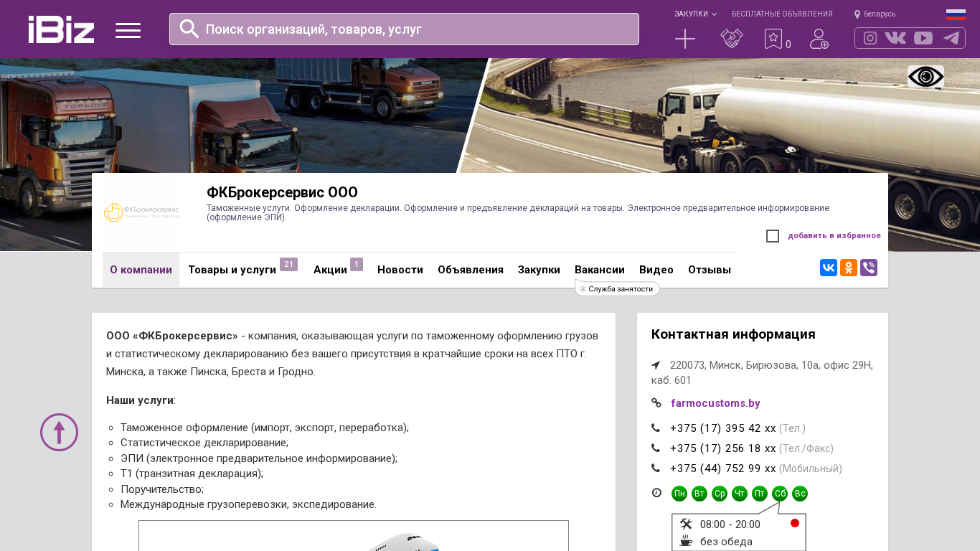This screenshot has height=551, width=980.
Task: Open the Видео tab
Action: point(656,270)
